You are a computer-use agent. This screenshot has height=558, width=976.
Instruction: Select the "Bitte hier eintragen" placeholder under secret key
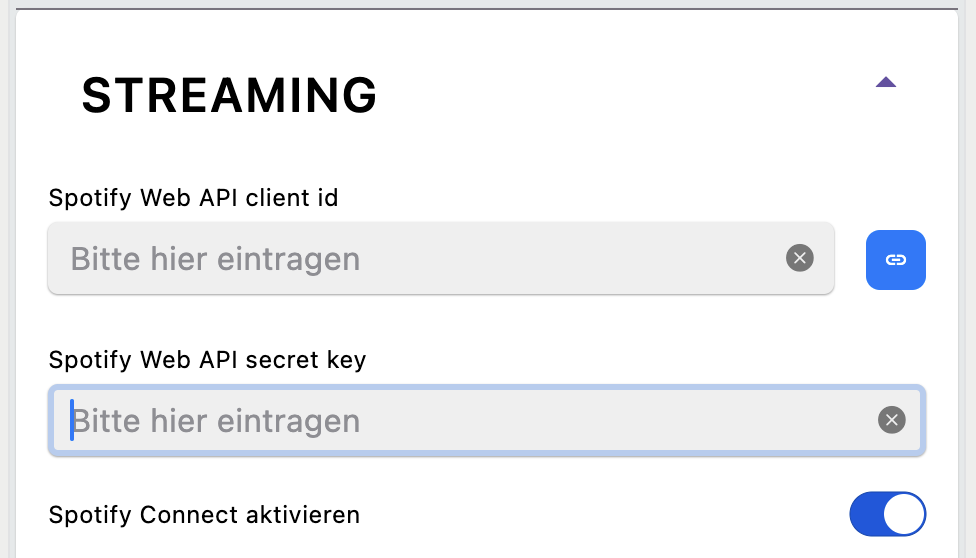[216, 421]
